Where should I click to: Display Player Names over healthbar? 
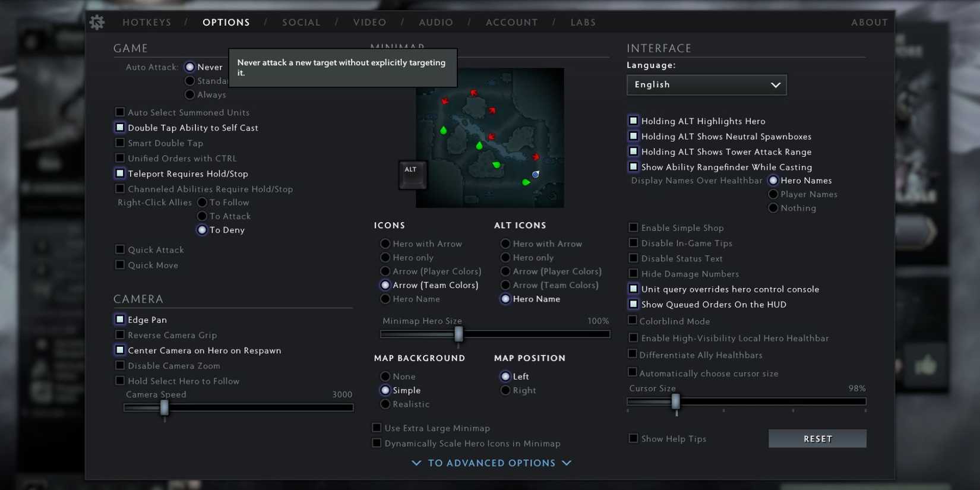(x=773, y=194)
